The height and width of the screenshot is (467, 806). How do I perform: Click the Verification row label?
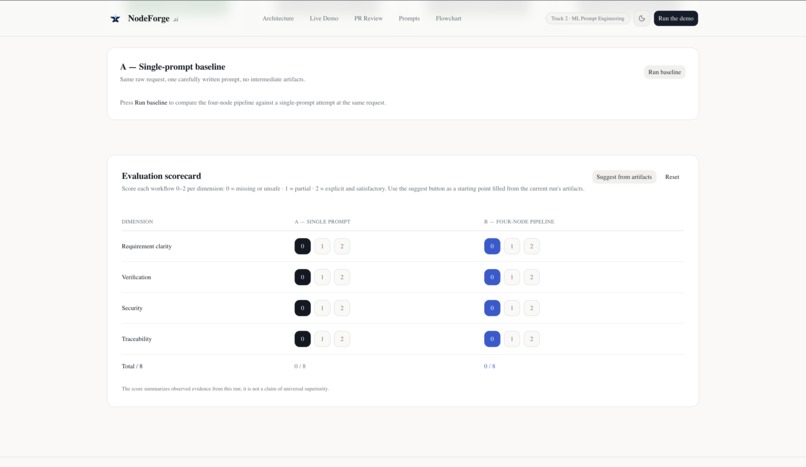click(136, 277)
